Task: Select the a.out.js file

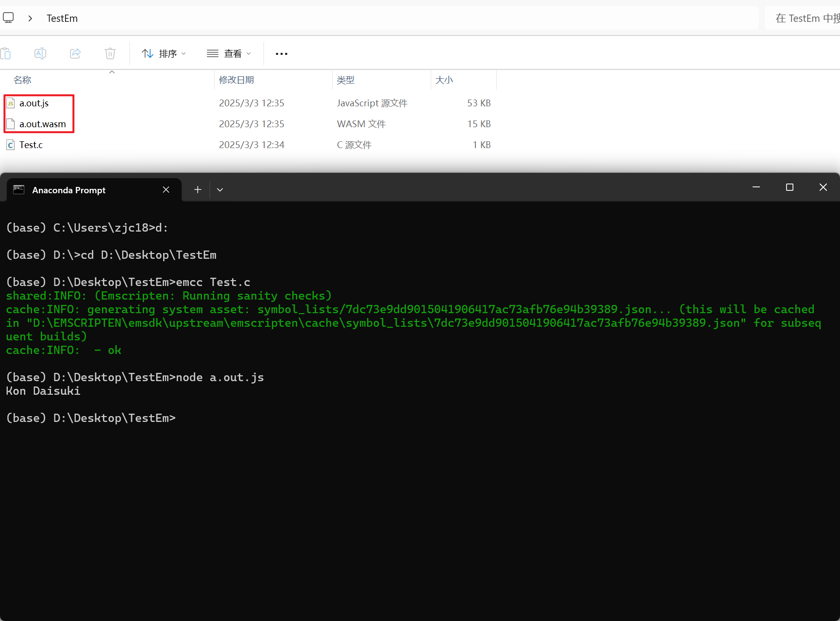Action: [34, 103]
